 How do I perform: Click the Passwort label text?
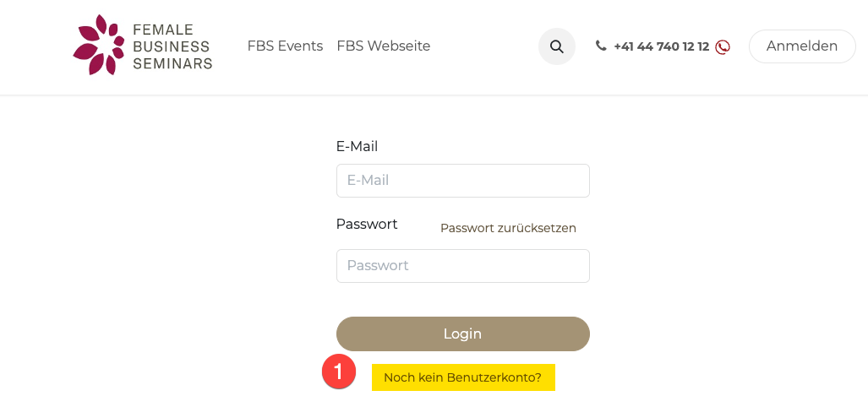(x=367, y=225)
